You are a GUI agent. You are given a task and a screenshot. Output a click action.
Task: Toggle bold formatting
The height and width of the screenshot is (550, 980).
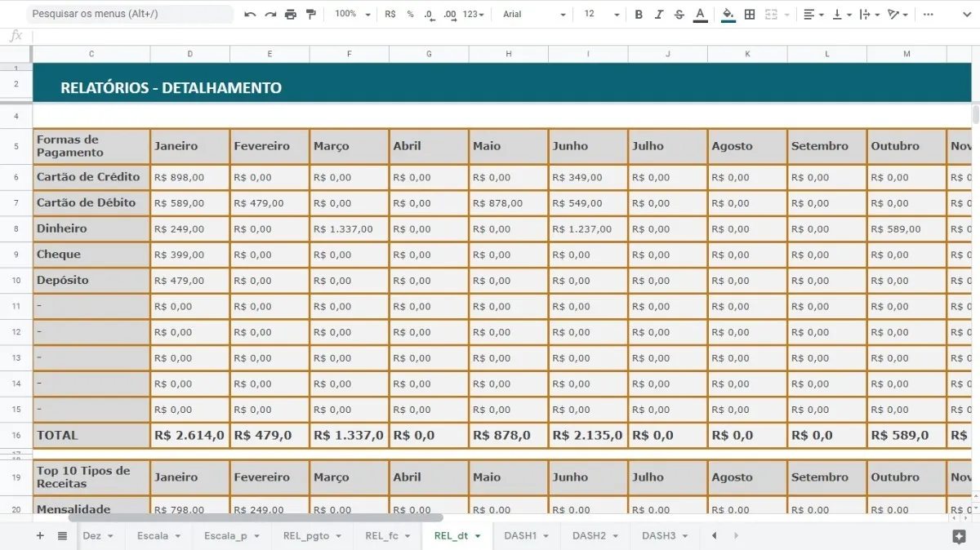639,15
